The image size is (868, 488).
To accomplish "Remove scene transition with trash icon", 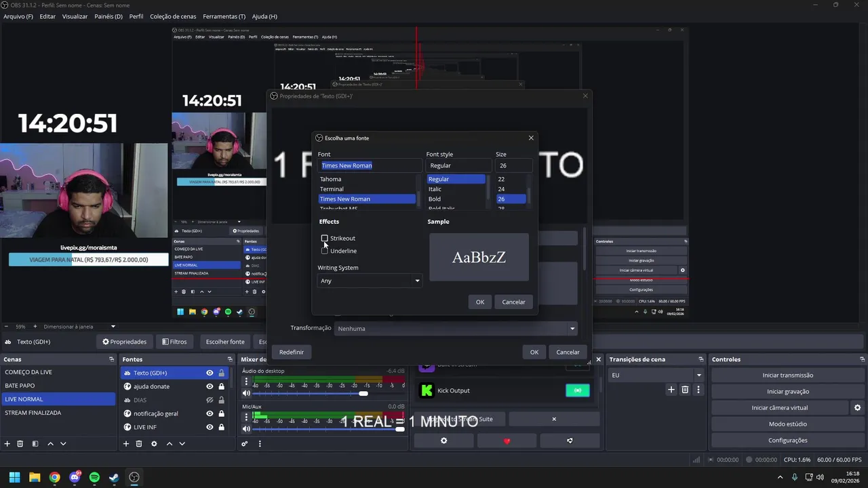I will (x=685, y=390).
